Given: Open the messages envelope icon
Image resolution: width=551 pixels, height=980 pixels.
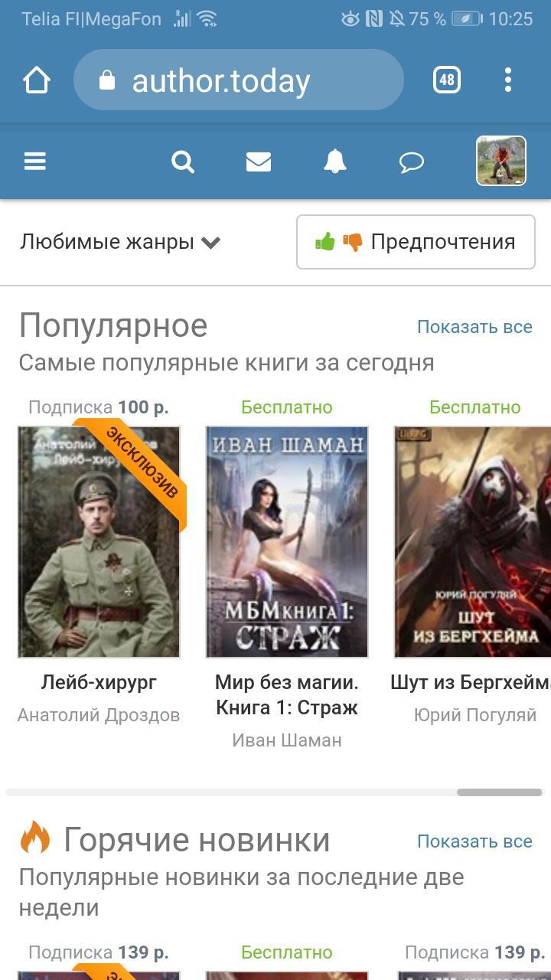Looking at the screenshot, I should 259,162.
